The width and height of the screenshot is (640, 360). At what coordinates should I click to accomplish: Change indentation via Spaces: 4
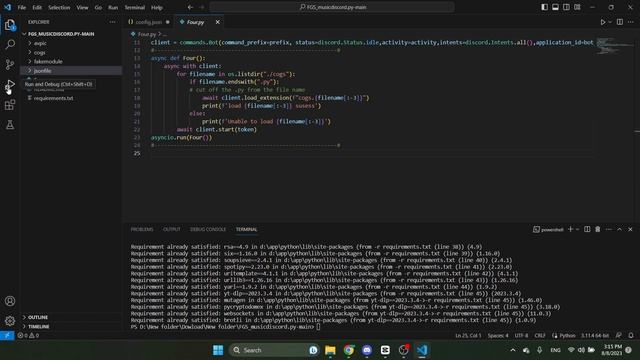click(498, 336)
